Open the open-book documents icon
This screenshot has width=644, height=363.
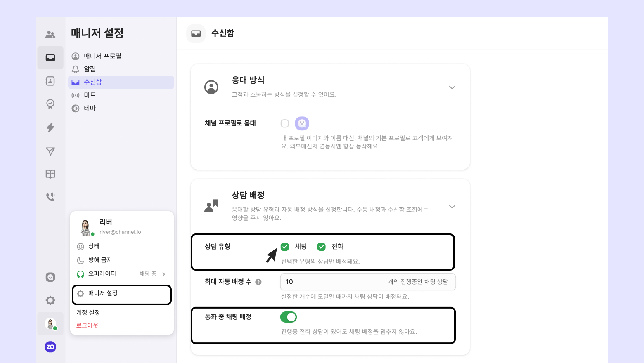click(x=50, y=174)
